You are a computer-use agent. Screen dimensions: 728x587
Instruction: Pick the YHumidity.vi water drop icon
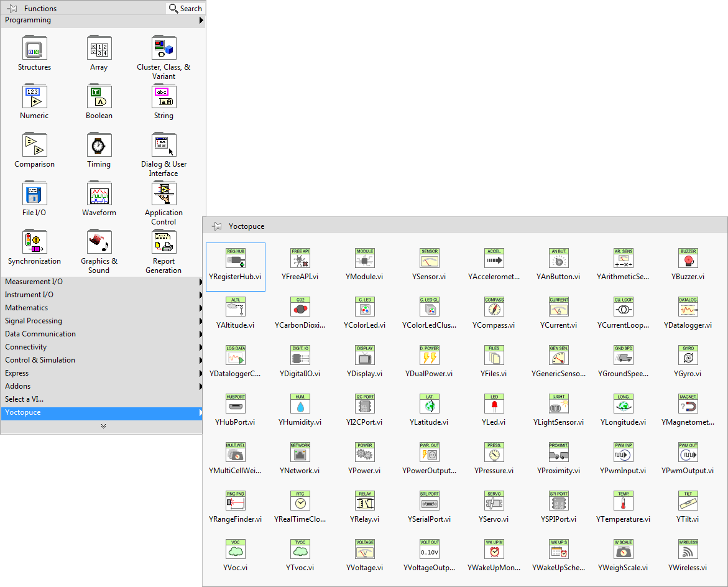click(x=300, y=404)
